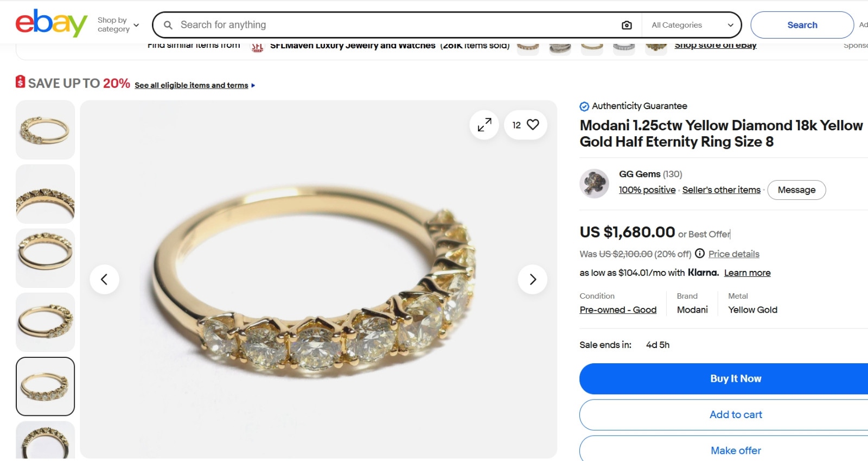Click Add to cart
The height and width of the screenshot is (461, 868).
735,415
